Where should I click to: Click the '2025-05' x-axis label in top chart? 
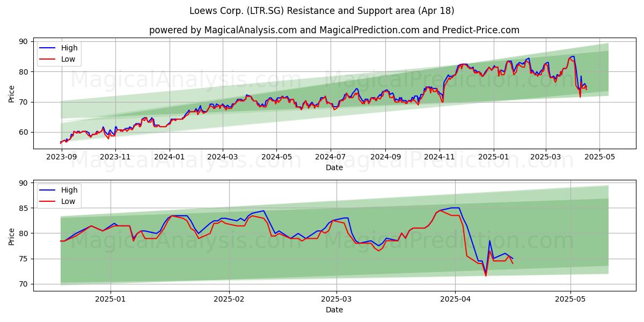tap(600, 157)
